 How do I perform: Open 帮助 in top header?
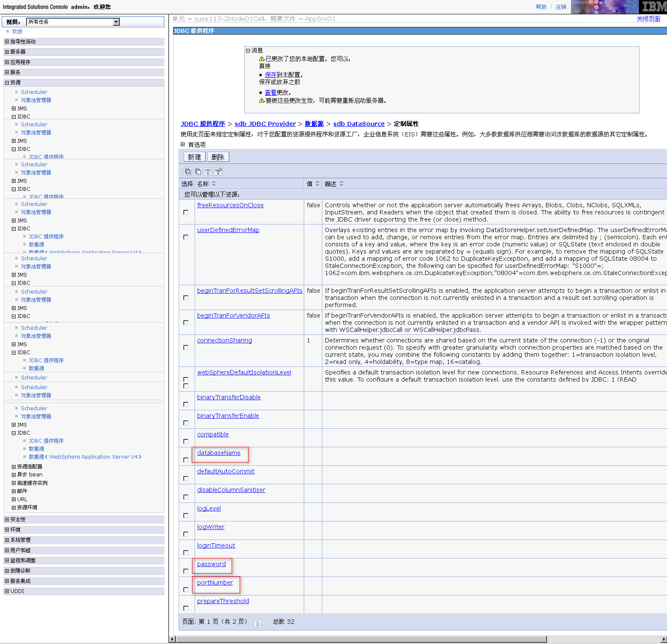pos(541,7)
